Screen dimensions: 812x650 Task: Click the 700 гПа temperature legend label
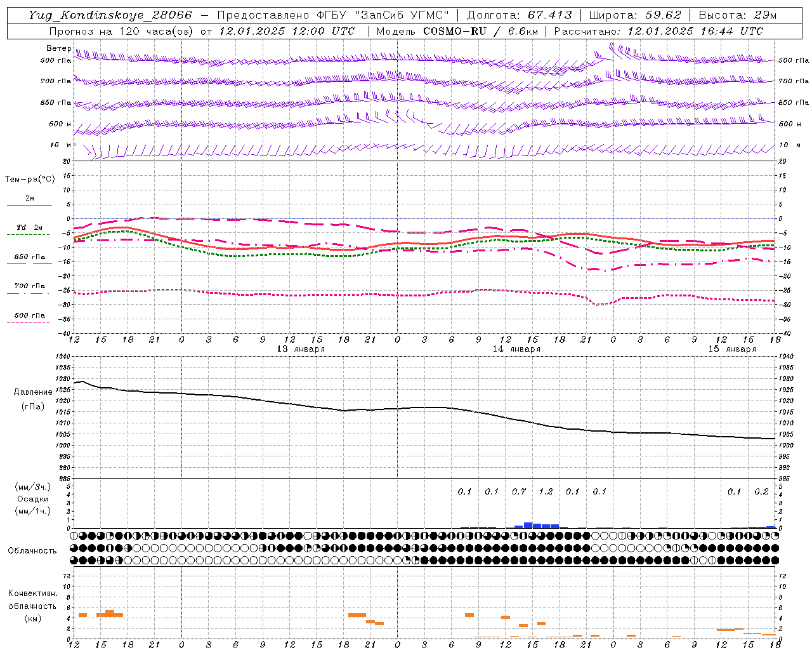pos(30,286)
